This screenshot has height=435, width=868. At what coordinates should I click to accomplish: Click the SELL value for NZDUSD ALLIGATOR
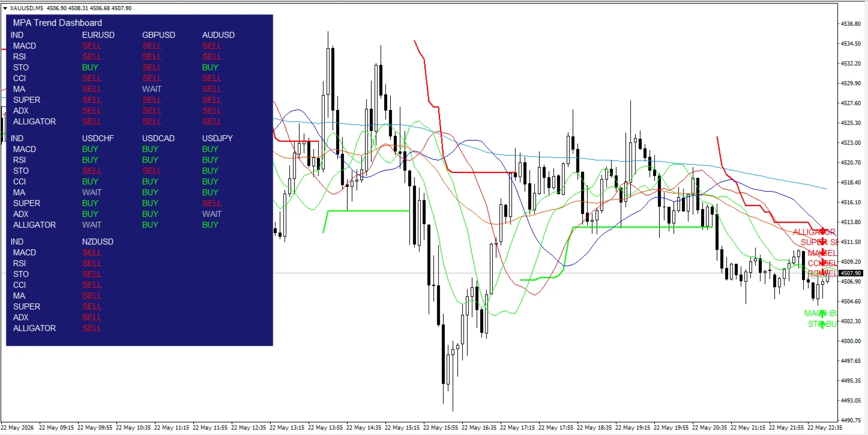tap(92, 328)
